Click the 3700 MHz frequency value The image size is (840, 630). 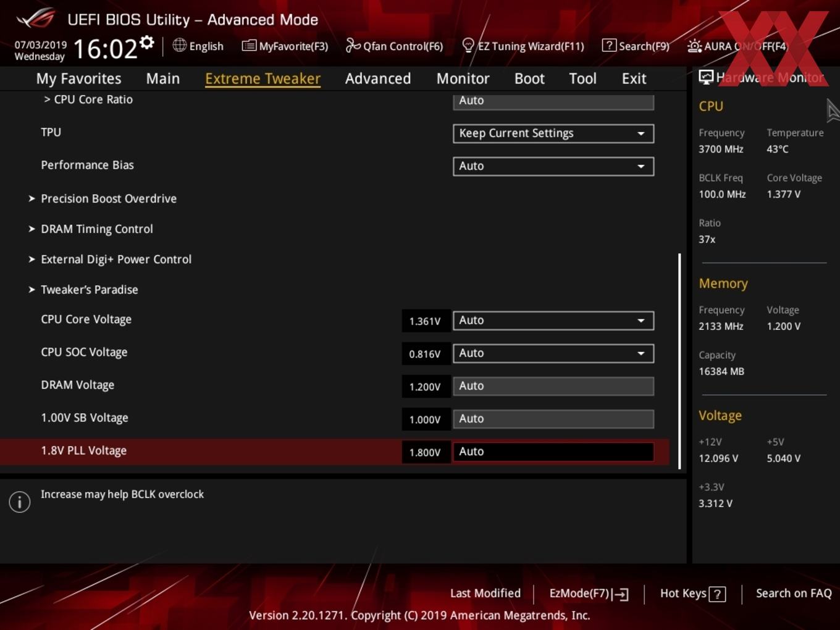click(x=721, y=149)
